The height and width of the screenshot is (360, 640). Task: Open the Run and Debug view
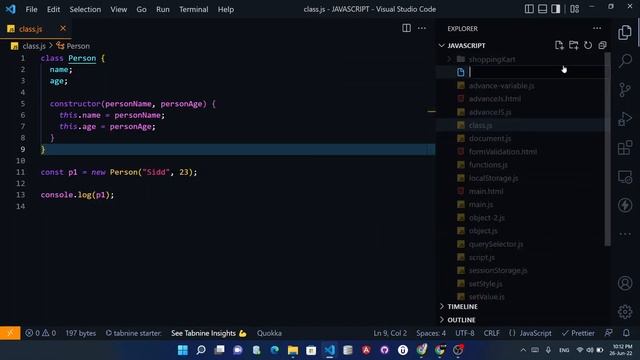pyautogui.click(x=624, y=119)
